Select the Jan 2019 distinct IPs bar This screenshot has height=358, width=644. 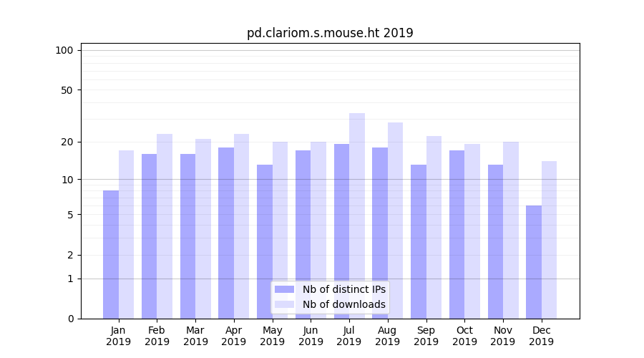click(x=111, y=254)
